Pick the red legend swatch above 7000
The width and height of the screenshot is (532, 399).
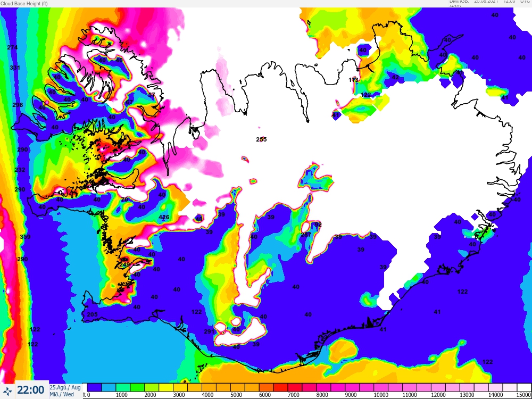(x=295, y=387)
